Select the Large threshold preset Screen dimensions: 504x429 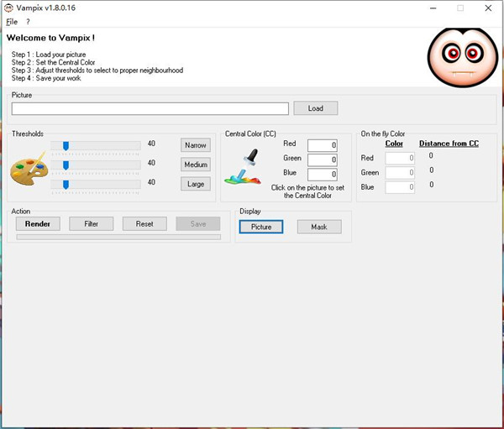point(196,184)
